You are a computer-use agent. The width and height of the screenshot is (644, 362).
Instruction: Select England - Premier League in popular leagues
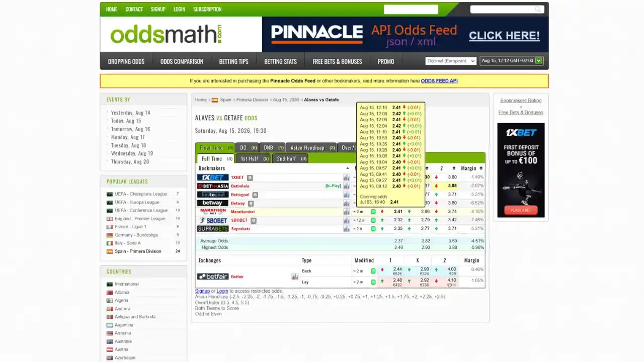pos(140,219)
